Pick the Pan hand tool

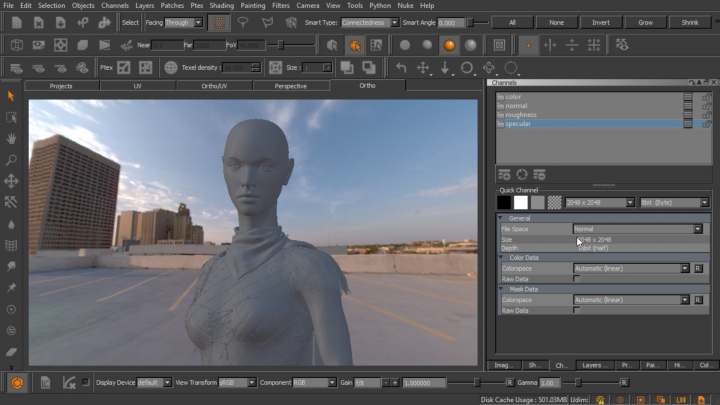11,138
